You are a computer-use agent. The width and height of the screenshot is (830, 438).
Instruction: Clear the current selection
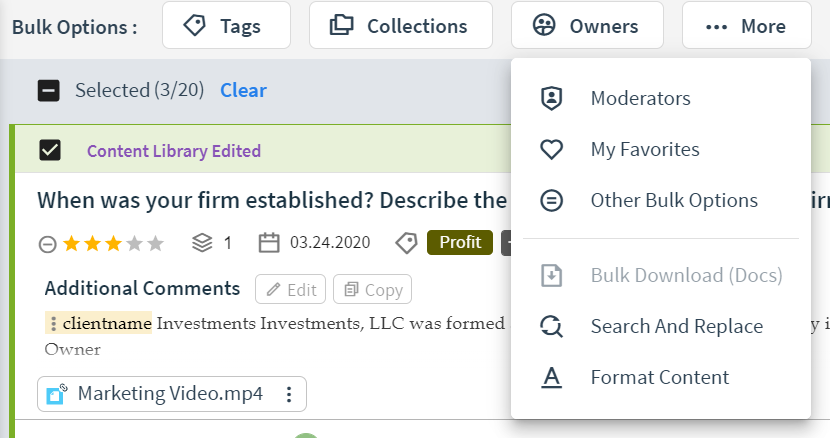[243, 91]
